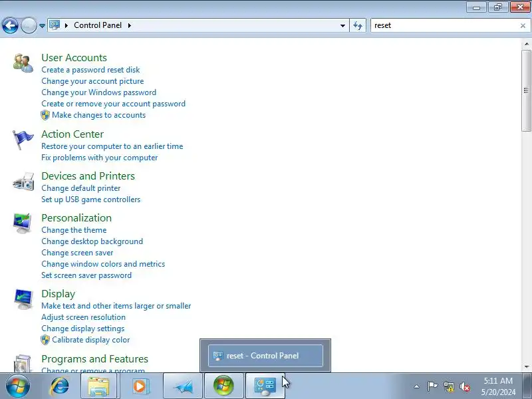The width and height of the screenshot is (532, 399).
Task: Open the User Accounts heading
Action: [x=74, y=58]
